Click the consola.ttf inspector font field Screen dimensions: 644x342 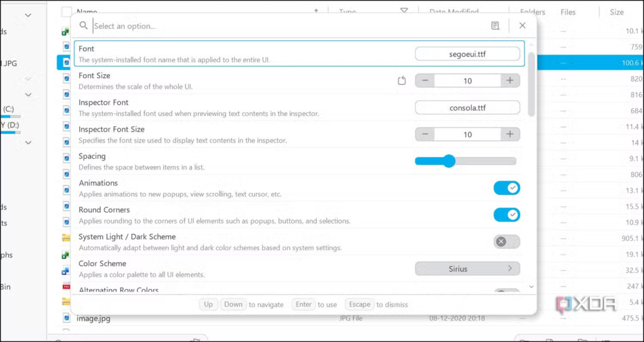467,108
